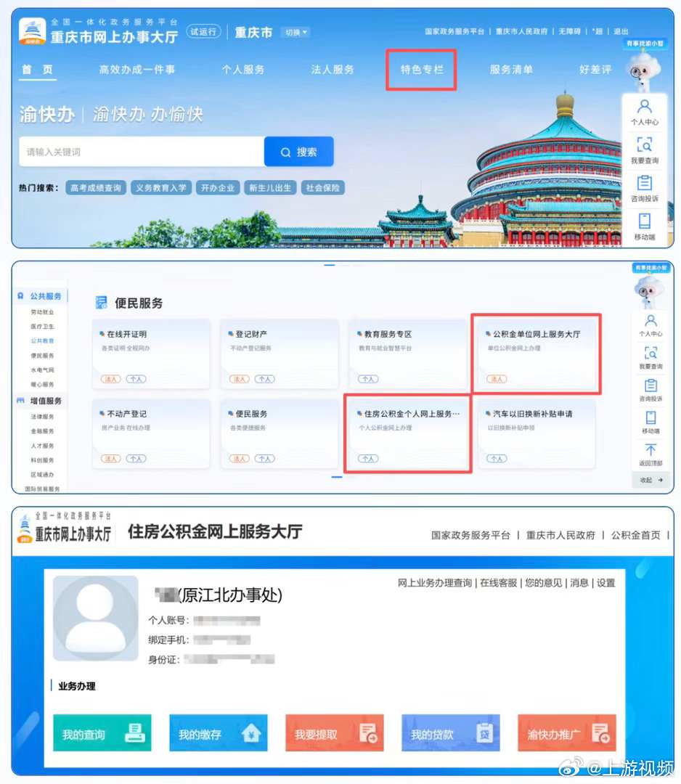Select hot search tag 新生儿出生

tap(270, 188)
